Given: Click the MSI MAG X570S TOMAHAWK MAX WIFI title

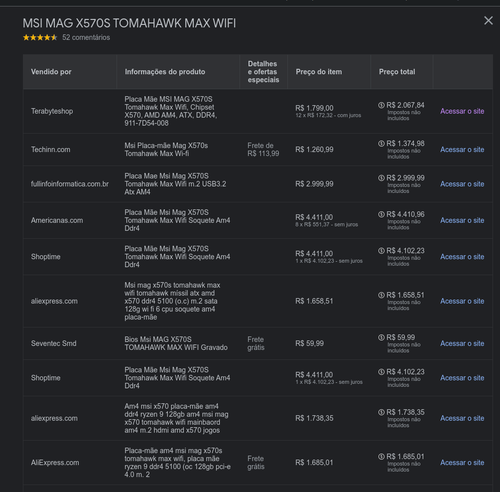Looking at the screenshot, I should pyautogui.click(x=129, y=23).
